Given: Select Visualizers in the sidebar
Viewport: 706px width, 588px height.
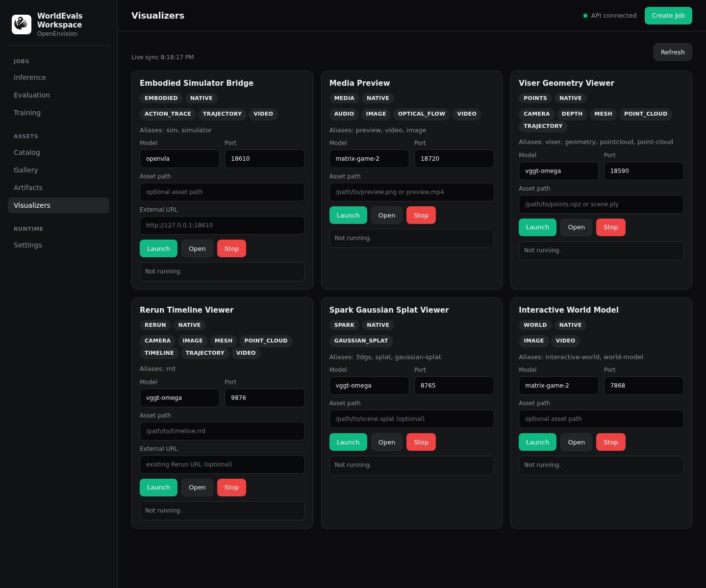Looking at the screenshot, I should pos(58,205).
